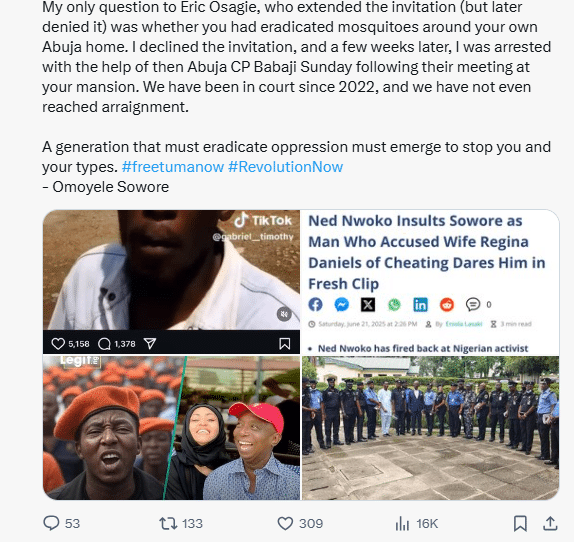View post analytics showing 16K views
This screenshot has width=574, height=542.
(402, 523)
